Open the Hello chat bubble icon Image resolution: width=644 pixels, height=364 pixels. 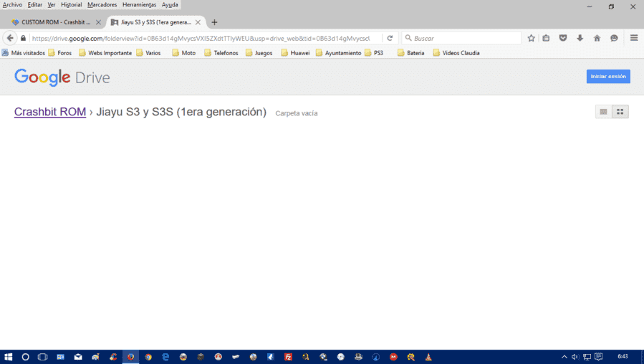pyautogui.click(x=614, y=38)
